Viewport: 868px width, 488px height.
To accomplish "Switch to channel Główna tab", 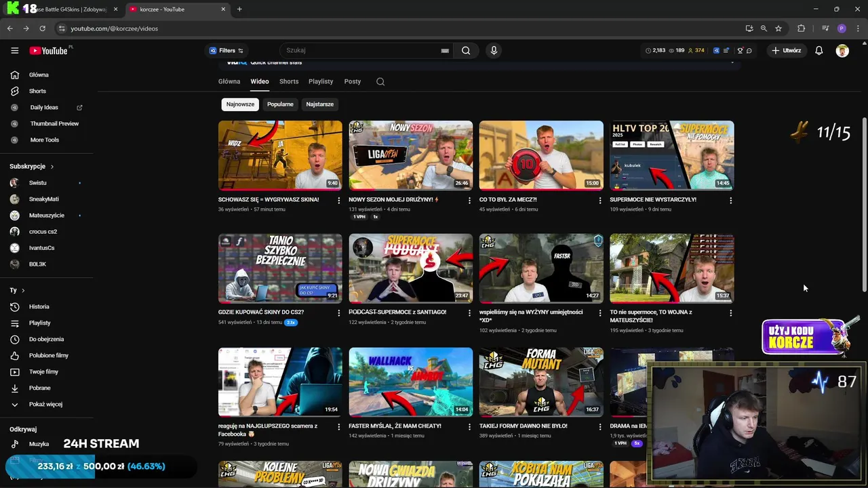I will (229, 81).
